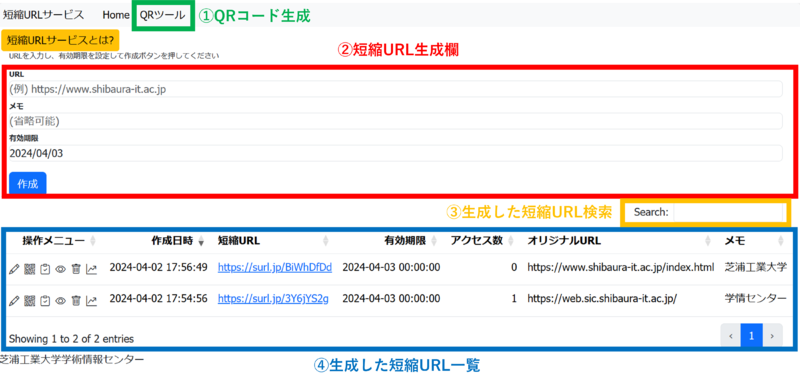This screenshot has width=800, height=384.
Task: Go to Home in the navigation bar
Action: 116,15
